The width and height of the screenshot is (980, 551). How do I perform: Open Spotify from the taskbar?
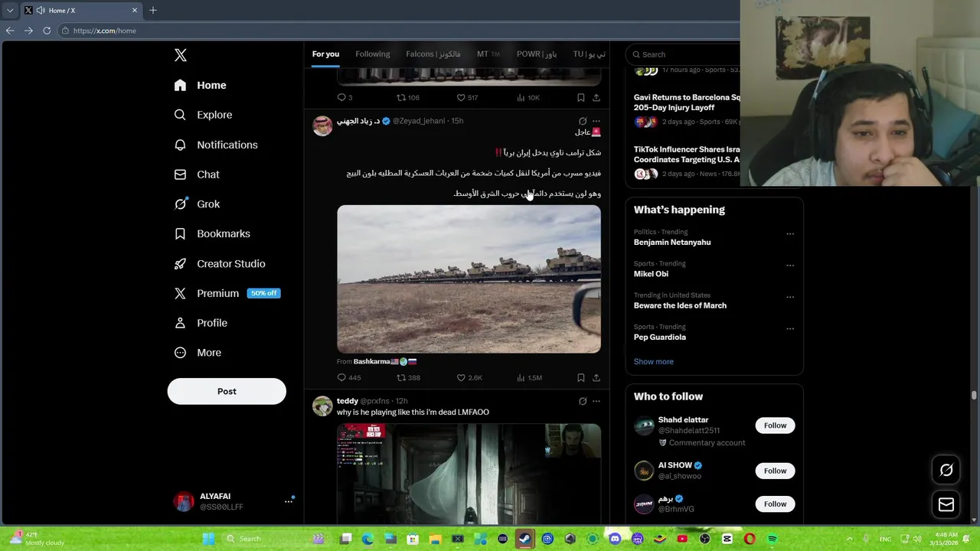772,539
